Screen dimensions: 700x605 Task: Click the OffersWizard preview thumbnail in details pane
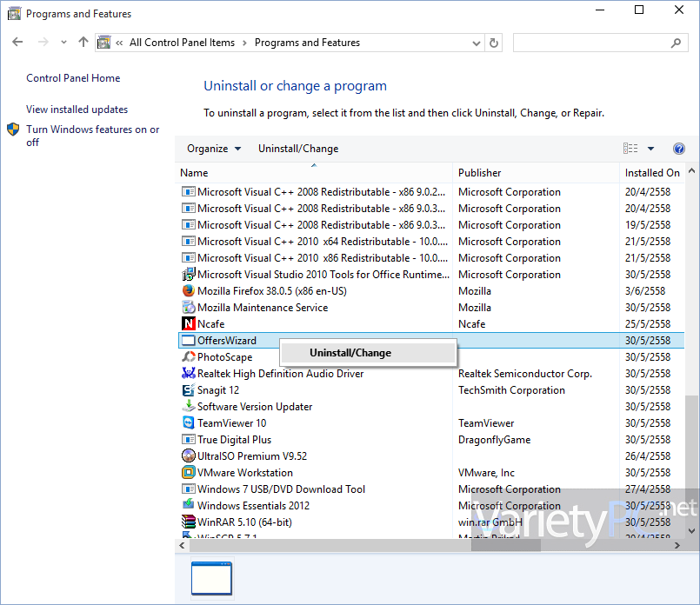coord(211,578)
